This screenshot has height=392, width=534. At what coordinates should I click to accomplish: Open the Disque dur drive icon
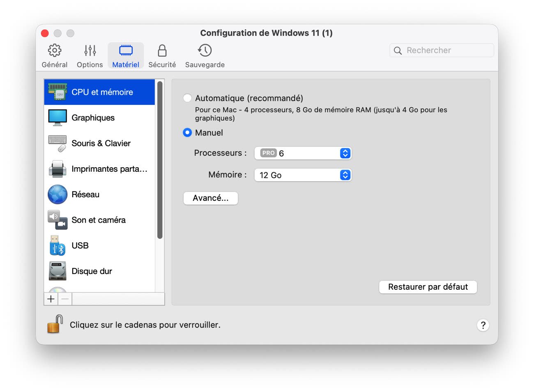pos(58,271)
